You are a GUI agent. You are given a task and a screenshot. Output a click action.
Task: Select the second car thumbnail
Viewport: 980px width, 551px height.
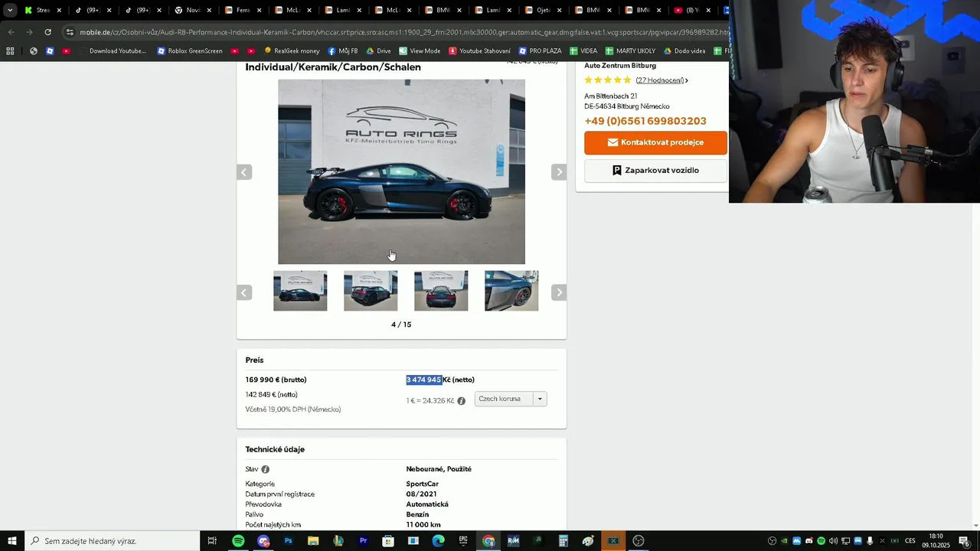(371, 291)
